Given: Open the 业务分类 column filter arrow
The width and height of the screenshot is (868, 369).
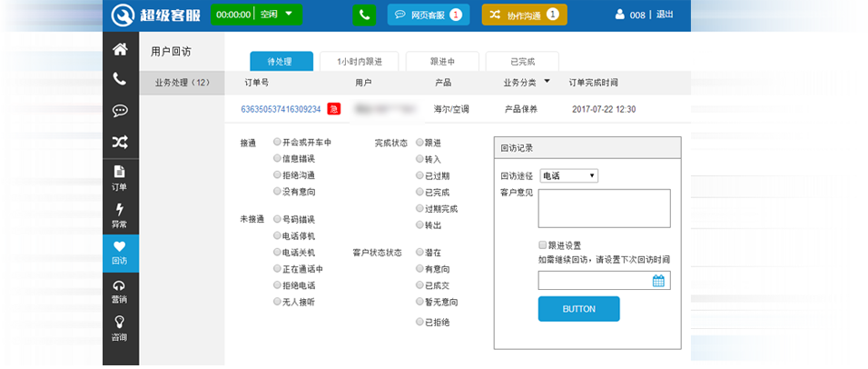Looking at the screenshot, I should (x=547, y=83).
